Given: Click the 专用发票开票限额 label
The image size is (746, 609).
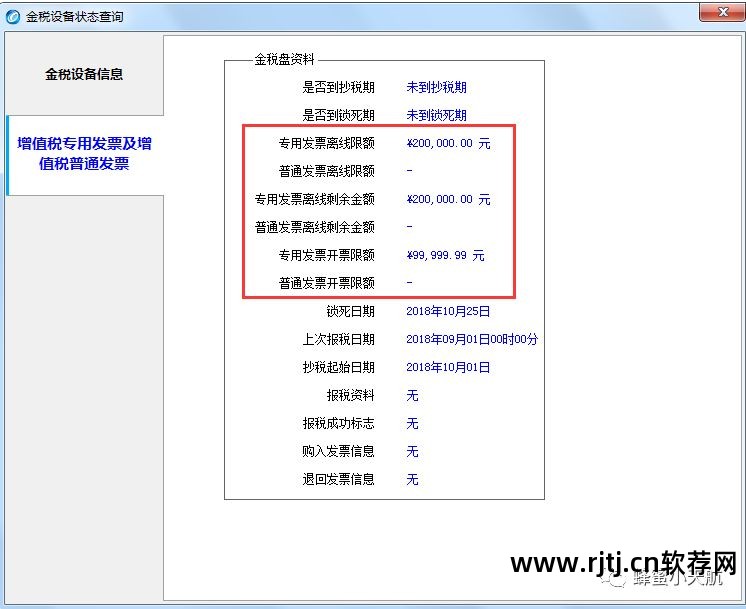Looking at the screenshot, I should click(x=326, y=255).
